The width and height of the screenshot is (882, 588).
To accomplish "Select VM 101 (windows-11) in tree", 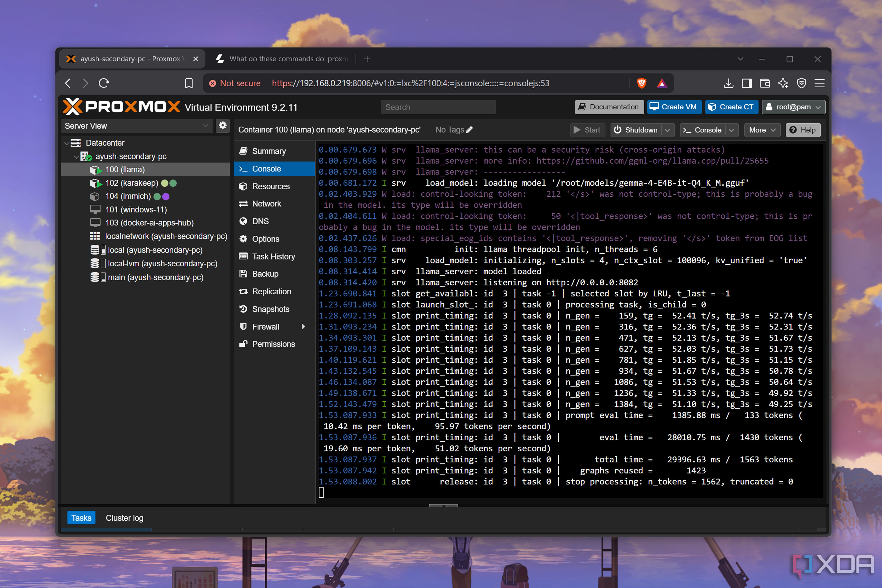I will tap(146, 209).
